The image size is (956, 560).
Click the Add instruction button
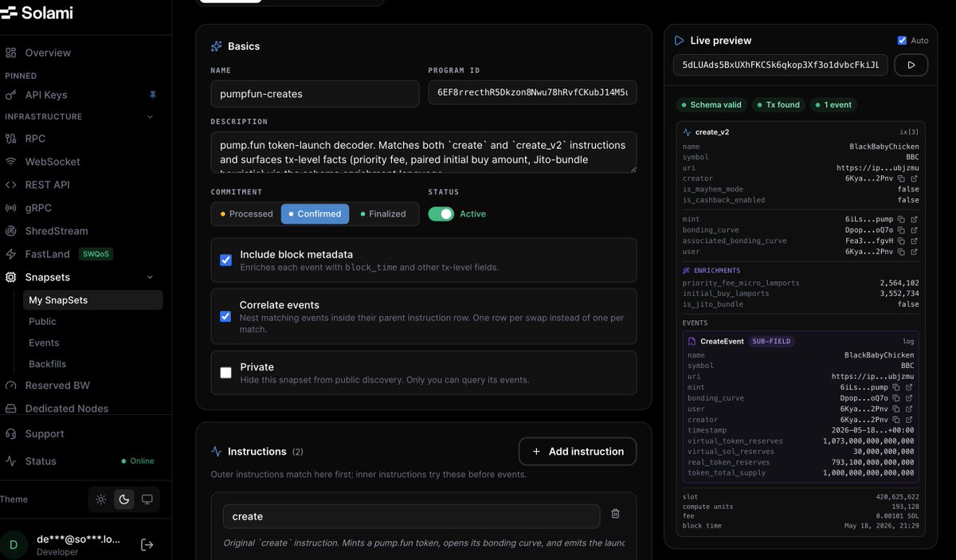click(x=578, y=452)
